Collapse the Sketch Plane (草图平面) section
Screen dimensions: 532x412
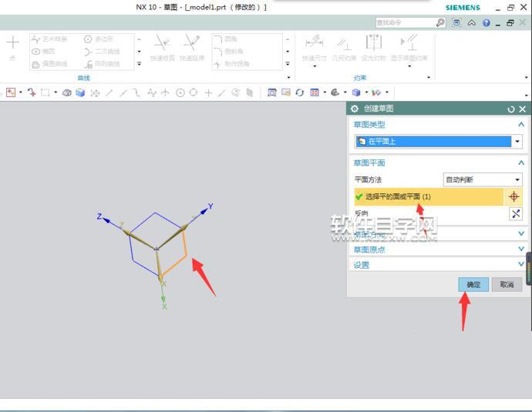521,163
